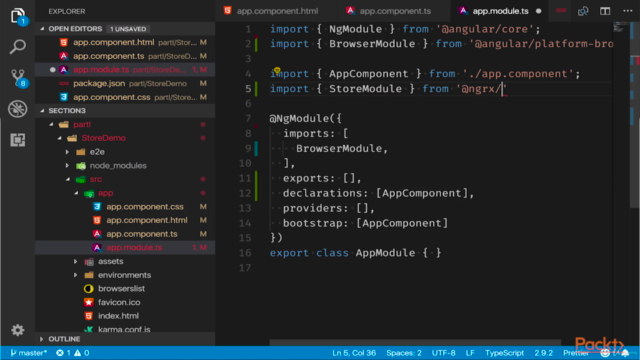640x360 pixels.
Task: Split the editor with the split icon
Action: tap(605, 11)
